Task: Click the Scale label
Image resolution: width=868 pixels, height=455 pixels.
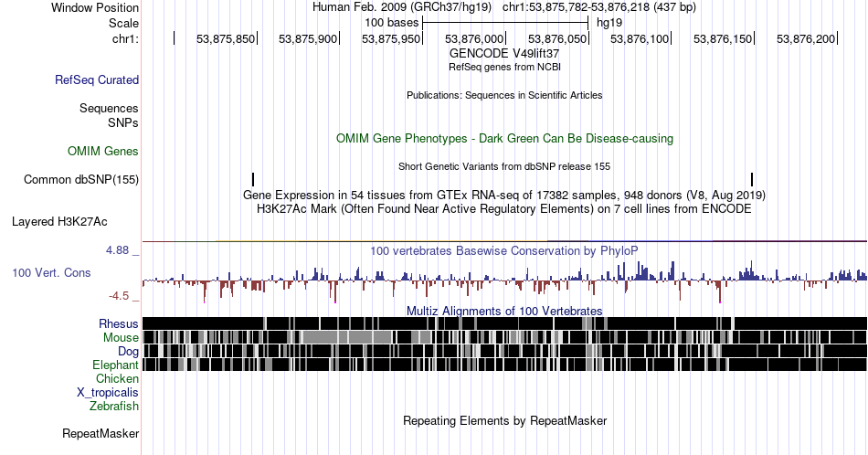Action: pyautogui.click(x=123, y=23)
